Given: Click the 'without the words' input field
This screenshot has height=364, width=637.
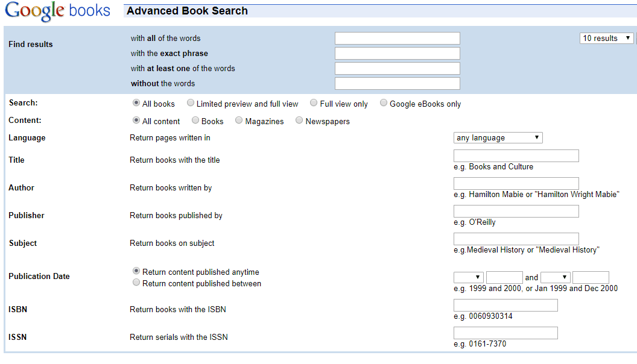Looking at the screenshot, I should point(398,83).
